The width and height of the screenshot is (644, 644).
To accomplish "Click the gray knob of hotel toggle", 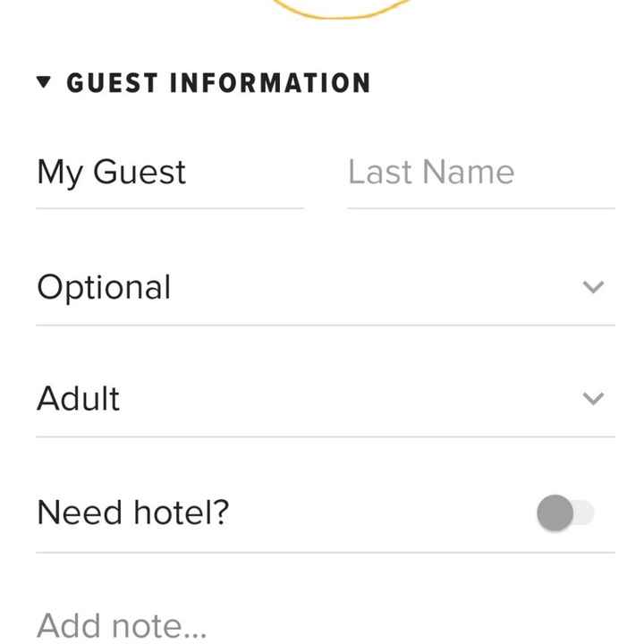I will pos(555,513).
